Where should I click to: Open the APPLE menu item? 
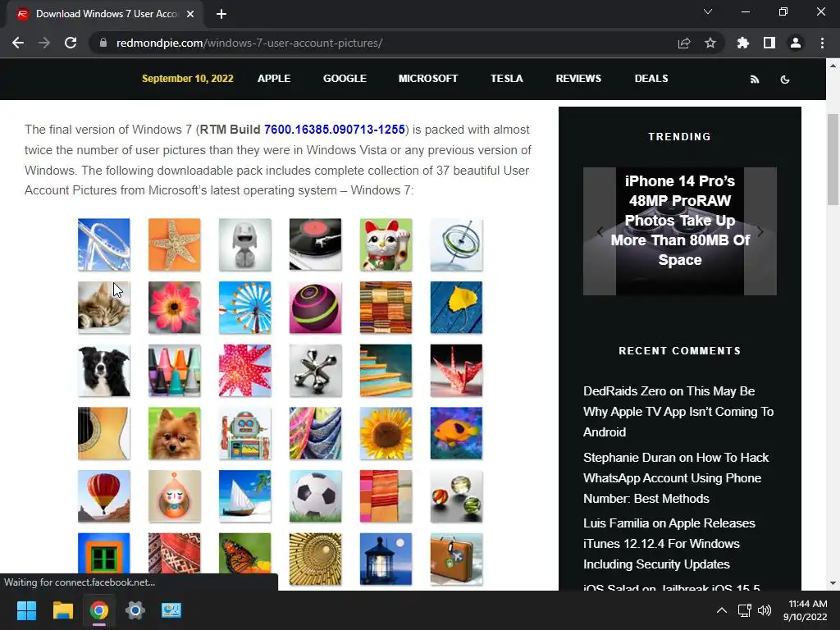[x=274, y=78]
